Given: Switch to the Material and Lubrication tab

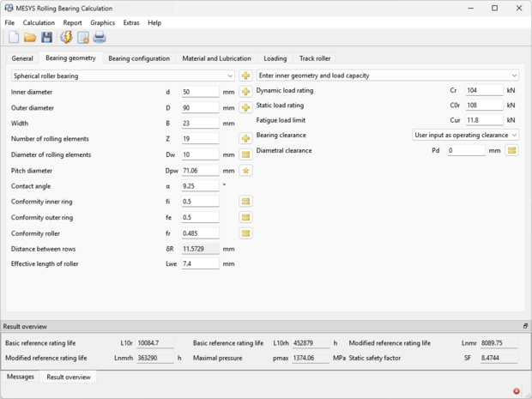Looking at the screenshot, I should (x=216, y=58).
